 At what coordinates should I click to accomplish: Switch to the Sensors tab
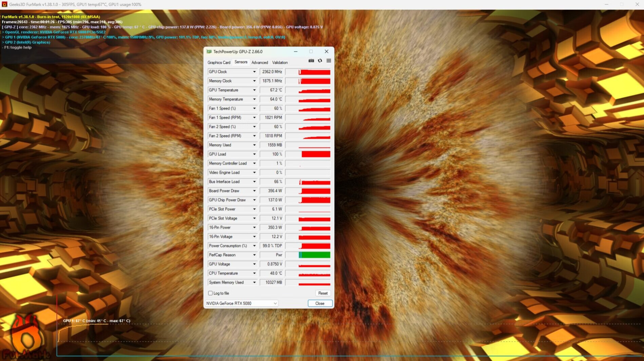(241, 62)
